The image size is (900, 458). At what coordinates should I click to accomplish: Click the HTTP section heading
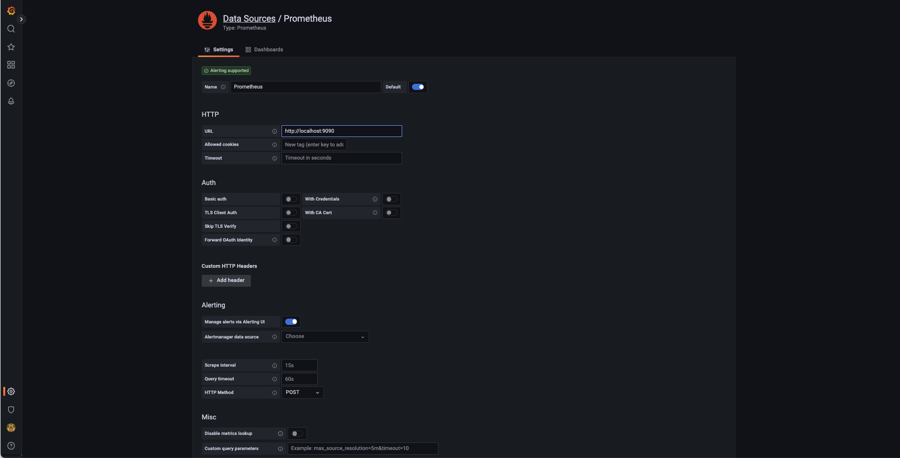pos(210,115)
